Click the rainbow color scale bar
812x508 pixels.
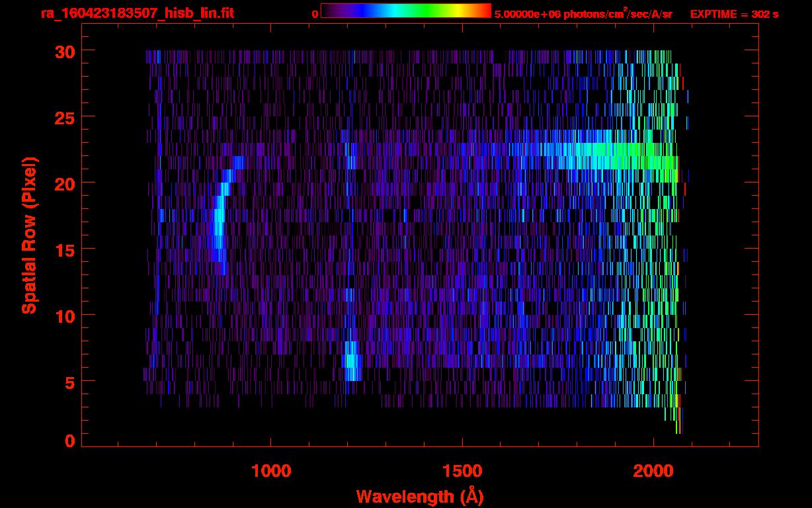(x=405, y=11)
